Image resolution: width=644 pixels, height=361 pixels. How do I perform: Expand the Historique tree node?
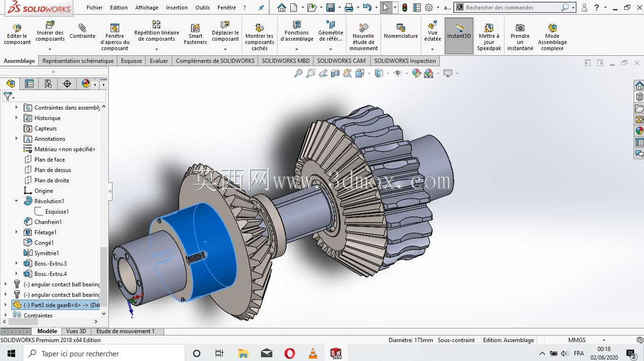pos(17,118)
